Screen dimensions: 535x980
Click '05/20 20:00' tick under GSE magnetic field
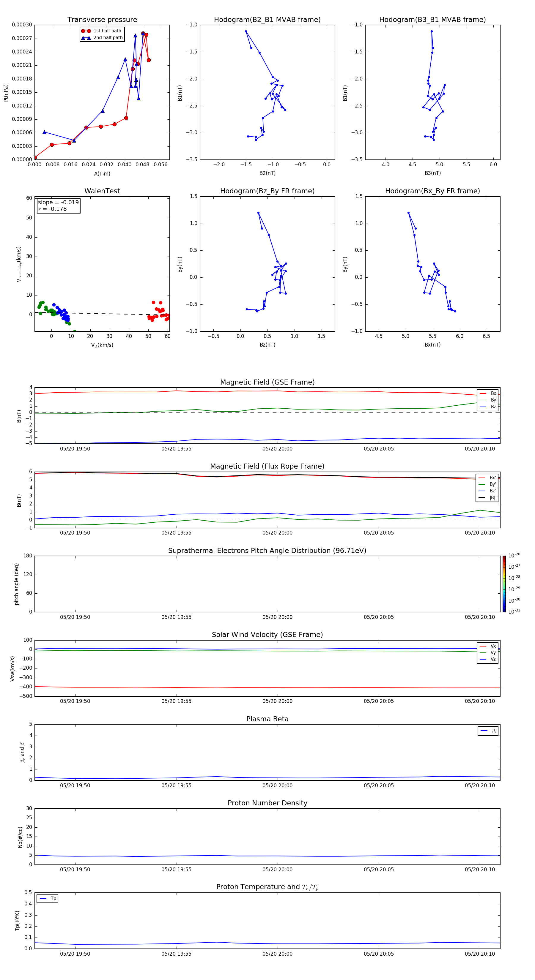pos(278,449)
